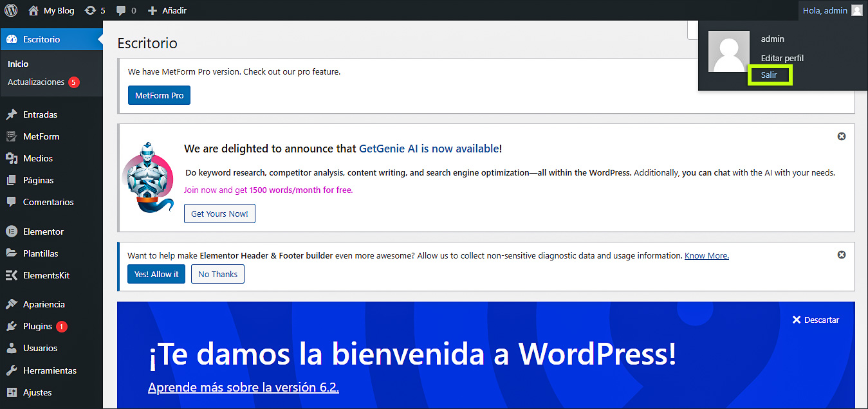Screen dimensions: 868x409
Task: Dismiss the Elementor Header & Footer notice
Action: tap(841, 255)
